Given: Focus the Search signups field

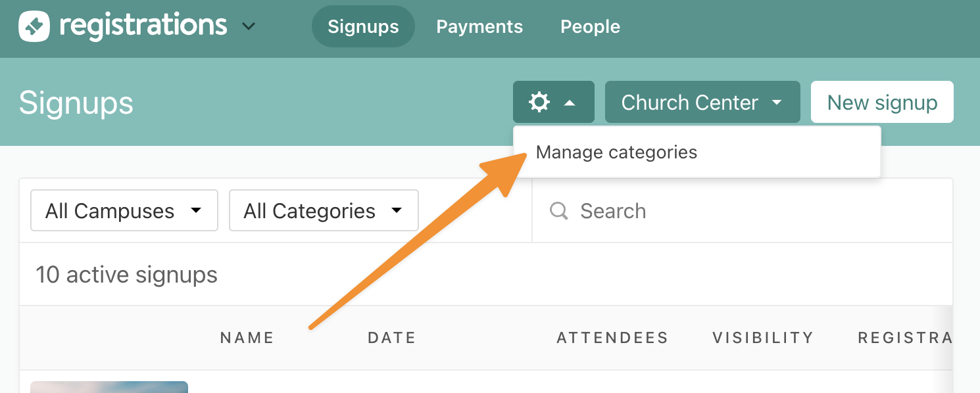Looking at the screenshot, I should [x=742, y=210].
